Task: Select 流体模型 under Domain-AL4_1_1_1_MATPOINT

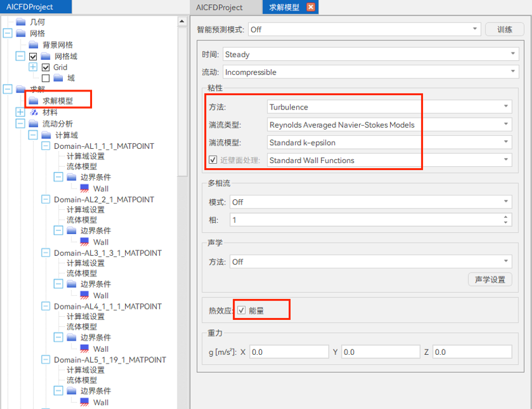Action: pos(82,327)
